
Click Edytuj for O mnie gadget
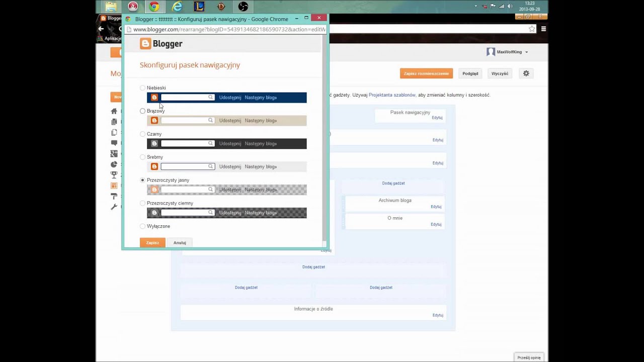pyautogui.click(x=436, y=224)
